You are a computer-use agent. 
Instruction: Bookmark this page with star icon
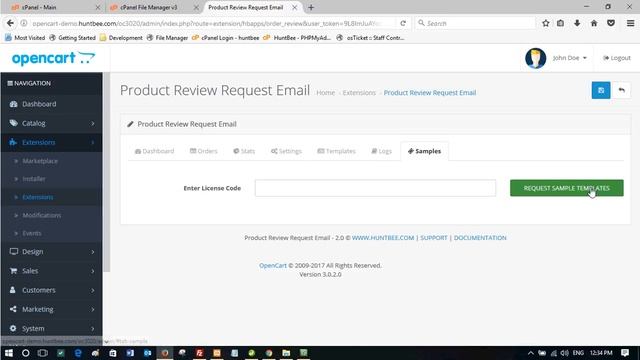pos(546,23)
